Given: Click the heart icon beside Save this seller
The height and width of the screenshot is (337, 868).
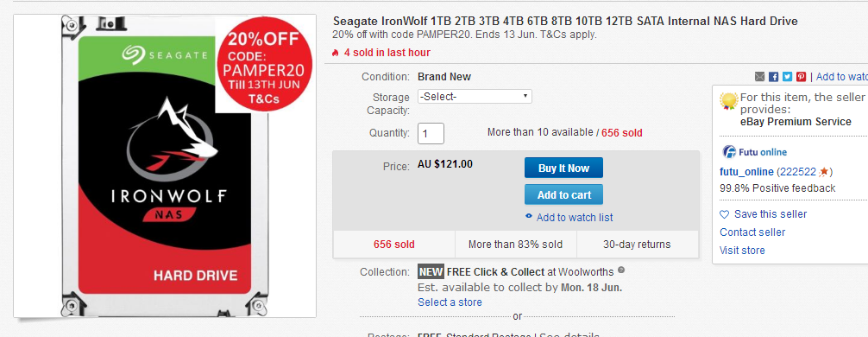Looking at the screenshot, I should (724, 214).
